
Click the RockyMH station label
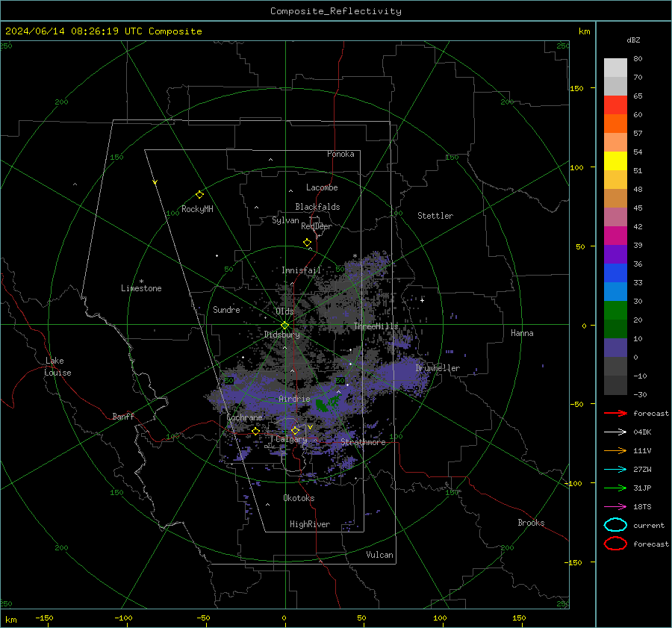coord(197,209)
